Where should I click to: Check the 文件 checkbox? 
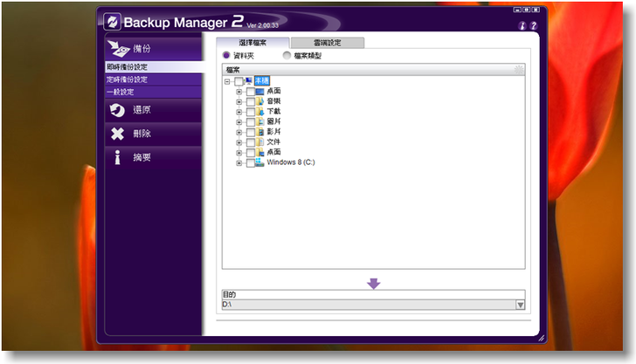point(250,142)
